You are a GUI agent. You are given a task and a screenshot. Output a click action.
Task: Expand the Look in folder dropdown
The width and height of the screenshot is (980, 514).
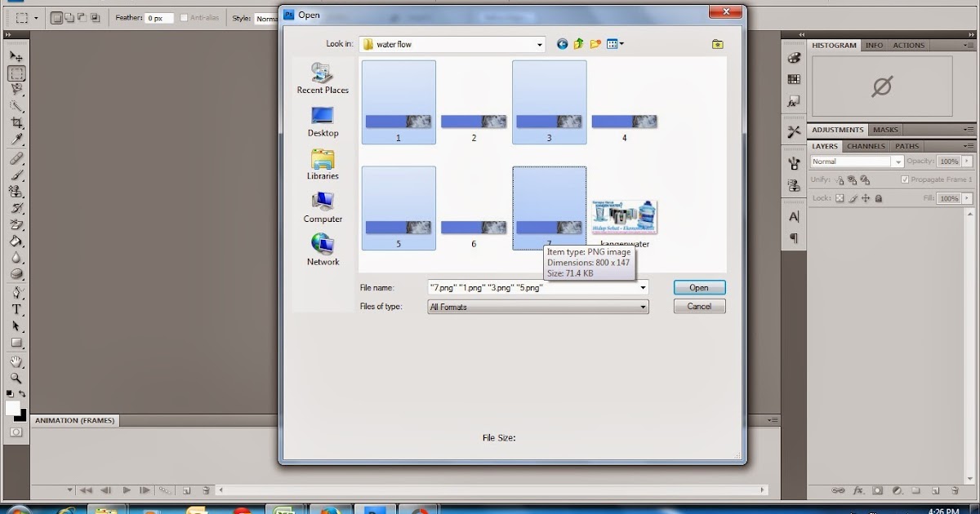click(540, 44)
